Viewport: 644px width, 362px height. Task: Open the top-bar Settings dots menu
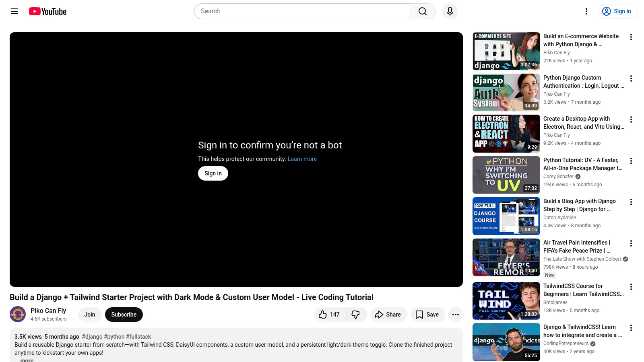[x=586, y=11]
